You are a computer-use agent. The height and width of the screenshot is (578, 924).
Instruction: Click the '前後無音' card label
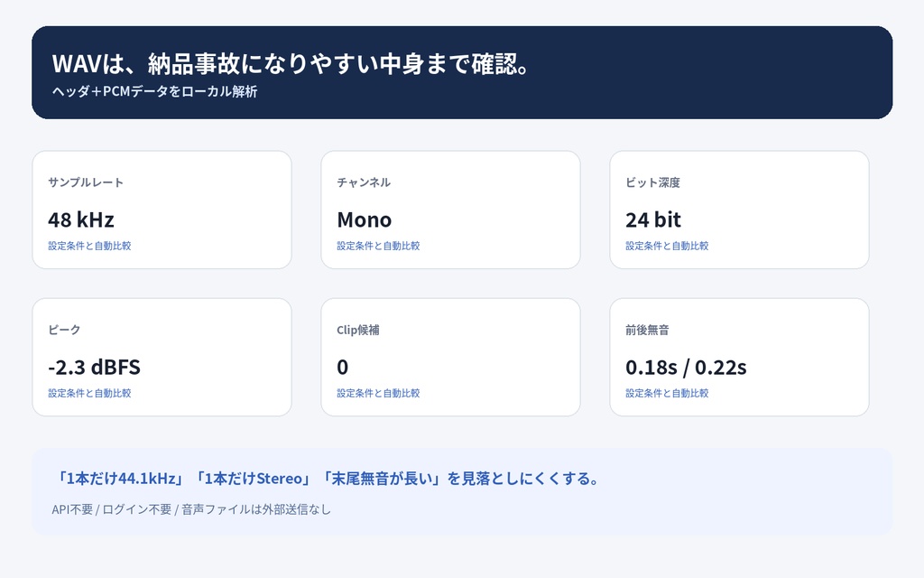[647, 330]
